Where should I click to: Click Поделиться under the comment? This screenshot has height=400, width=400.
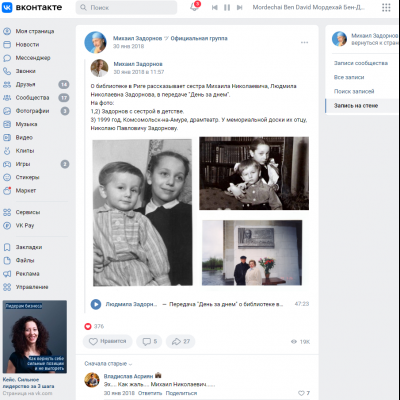(x=181, y=393)
